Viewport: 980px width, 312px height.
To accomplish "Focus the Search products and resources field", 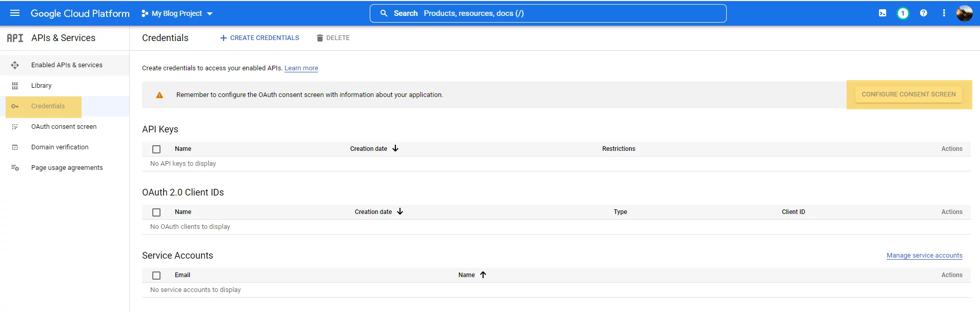I will (x=548, y=13).
